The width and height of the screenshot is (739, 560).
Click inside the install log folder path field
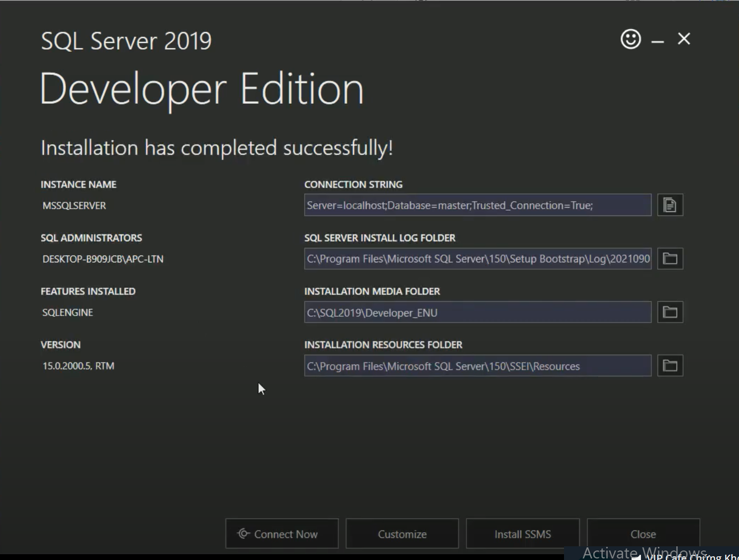pyautogui.click(x=478, y=258)
